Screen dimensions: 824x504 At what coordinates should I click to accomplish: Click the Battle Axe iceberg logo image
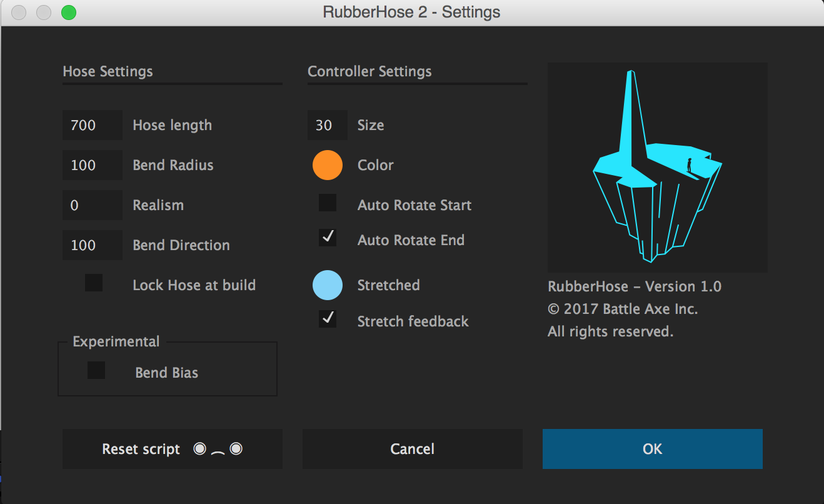[658, 168]
